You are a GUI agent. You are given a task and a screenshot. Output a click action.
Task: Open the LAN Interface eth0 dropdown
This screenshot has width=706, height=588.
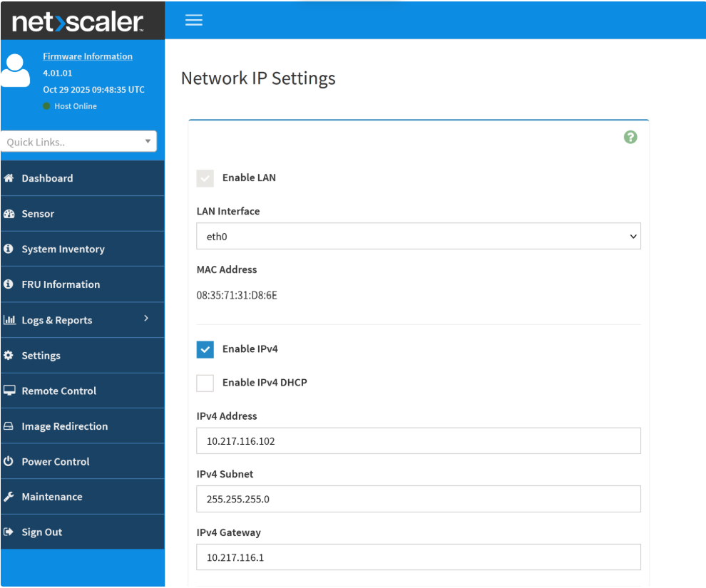pyautogui.click(x=418, y=237)
